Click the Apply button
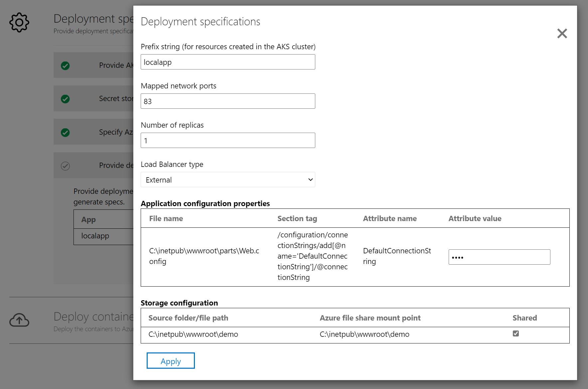 [x=171, y=360]
